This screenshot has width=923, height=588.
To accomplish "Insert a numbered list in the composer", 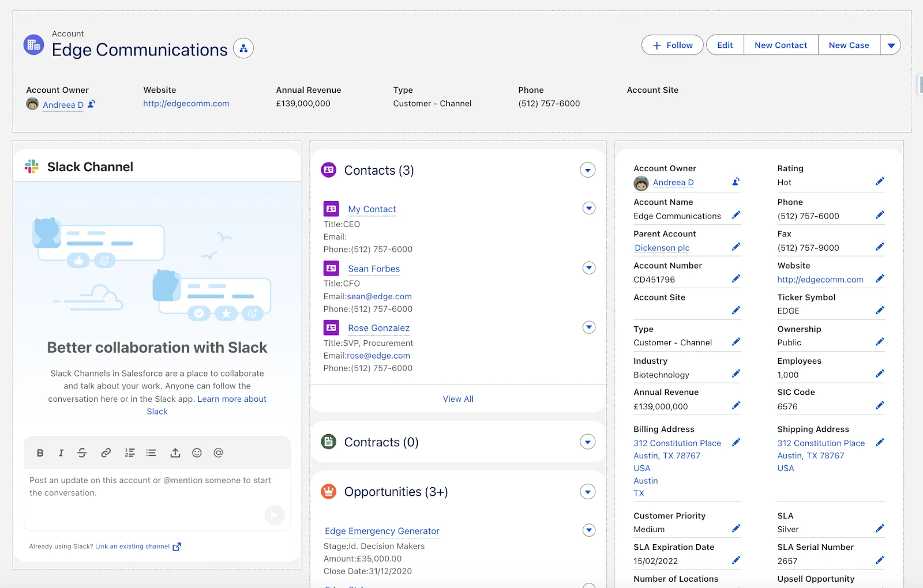I will point(130,453).
